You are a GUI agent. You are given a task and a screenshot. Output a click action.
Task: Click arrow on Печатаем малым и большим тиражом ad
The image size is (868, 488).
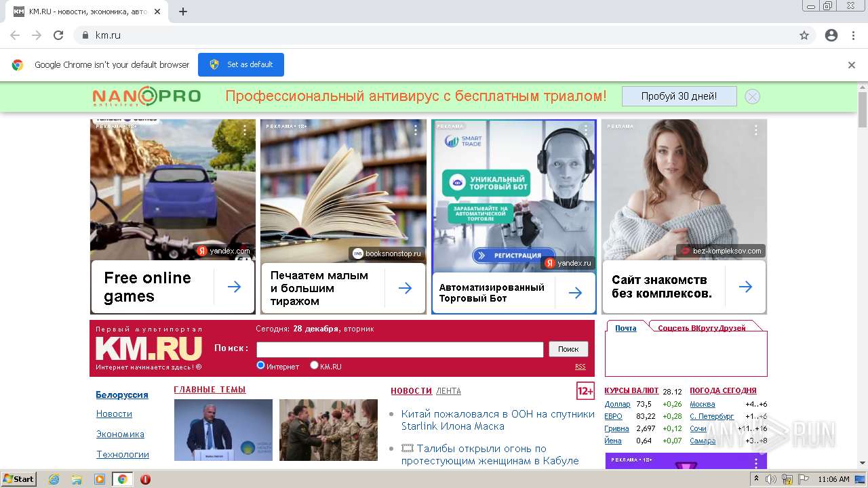[x=406, y=288]
